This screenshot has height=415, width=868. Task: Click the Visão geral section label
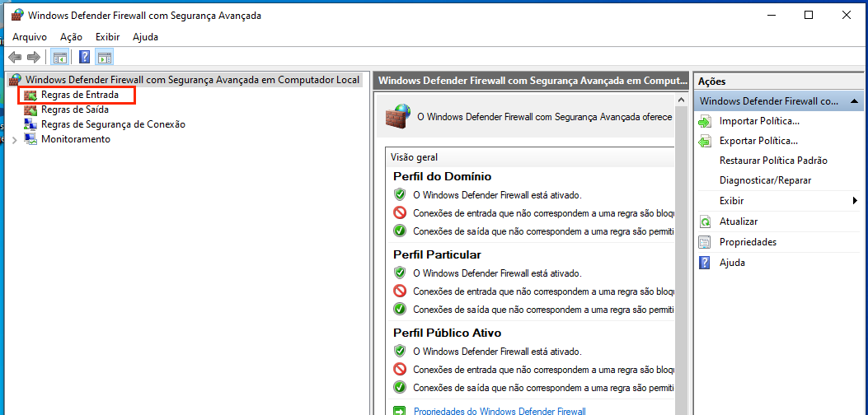pyautogui.click(x=414, y=157)
